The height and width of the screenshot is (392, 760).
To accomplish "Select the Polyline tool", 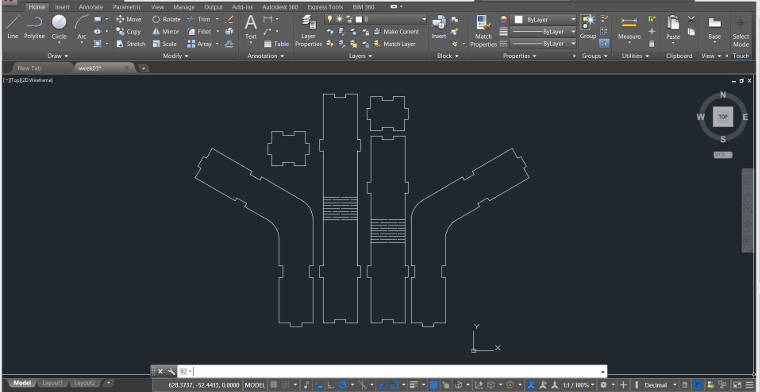I will pyautogui.click(x=34, y=27).
